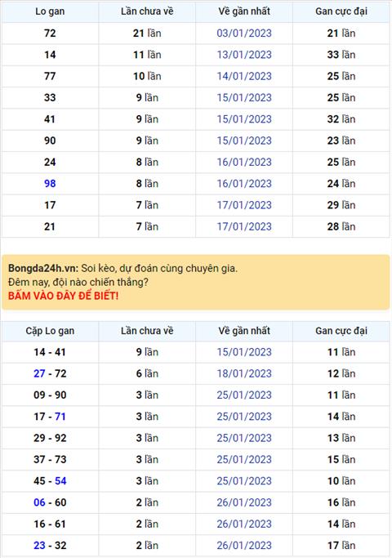Click the '10 lần' cell in row 77
This screenshot has height=558, width=392.
(147, 76)
